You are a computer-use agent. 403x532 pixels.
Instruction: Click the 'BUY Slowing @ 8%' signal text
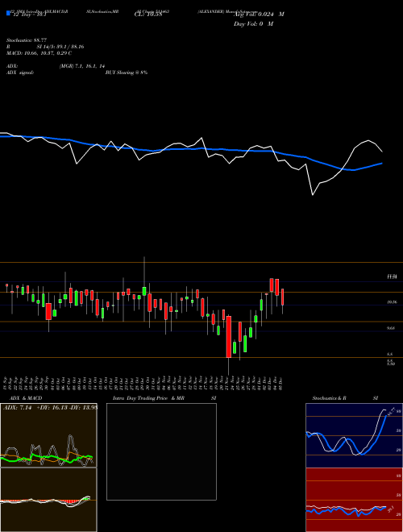tap(127, 73)
